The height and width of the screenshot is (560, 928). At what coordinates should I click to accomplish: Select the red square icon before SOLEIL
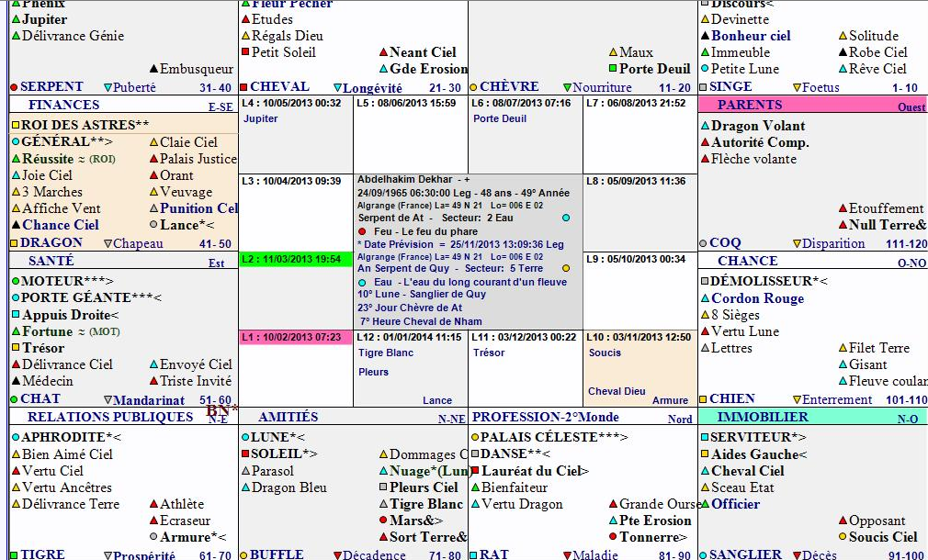pyautogui.click(x=245, y=454)
